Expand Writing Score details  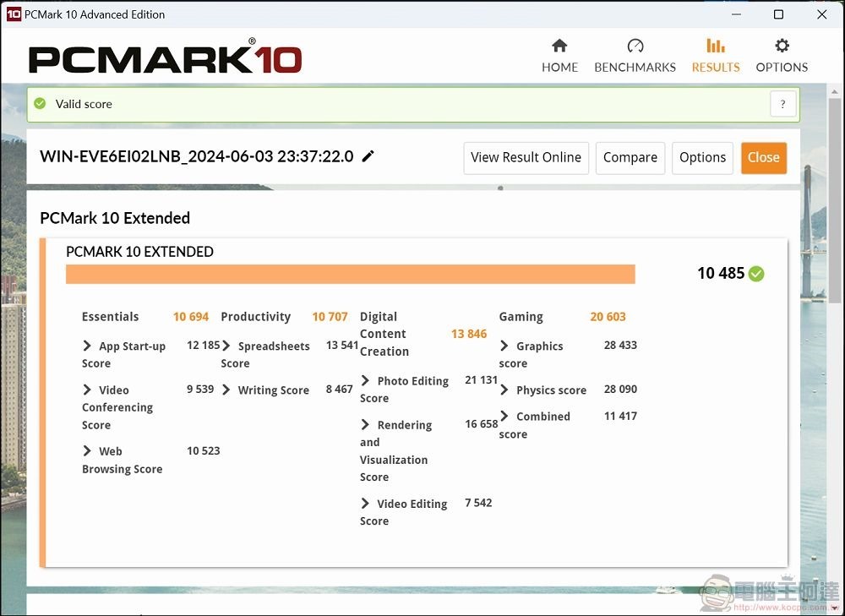tap(226, 389)
